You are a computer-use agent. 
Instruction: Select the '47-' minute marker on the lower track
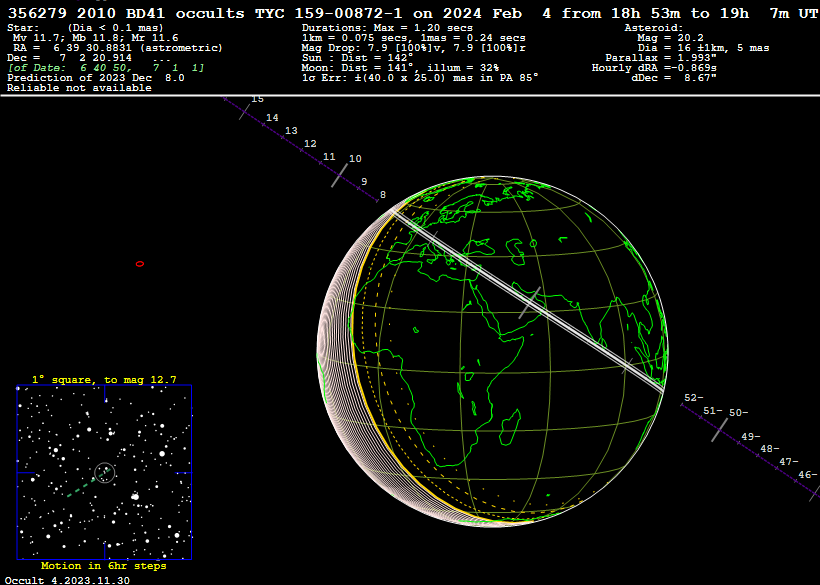(789, 462)
